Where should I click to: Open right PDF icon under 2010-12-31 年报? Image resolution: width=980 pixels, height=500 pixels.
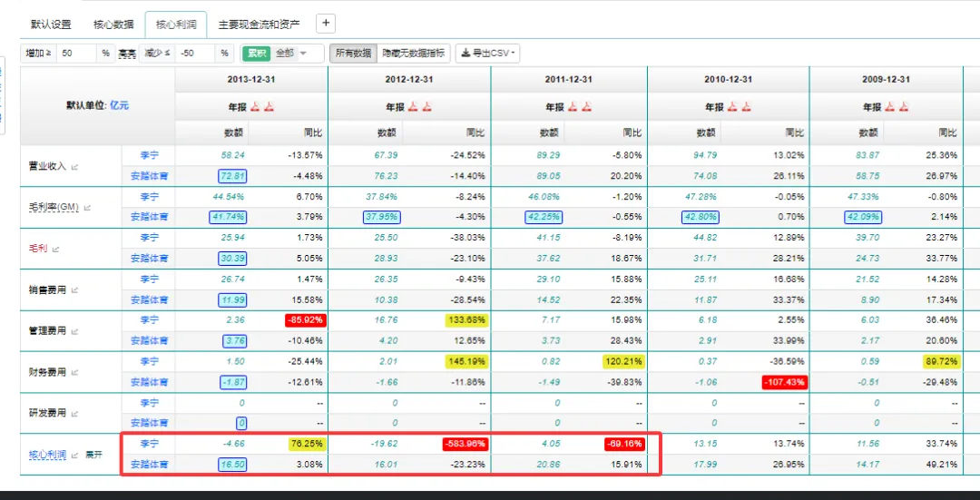[744, 107]
